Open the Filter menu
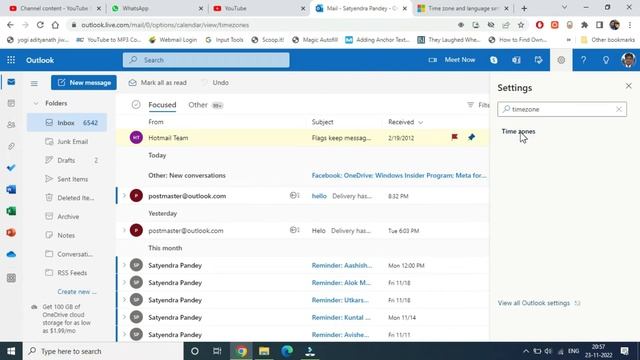 click(x=478, y=105)
